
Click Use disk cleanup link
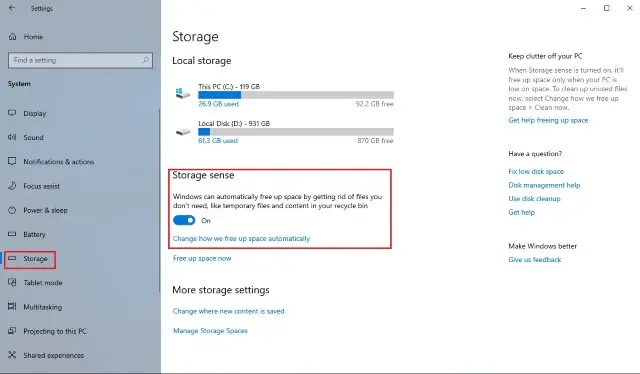pos(534,198)
